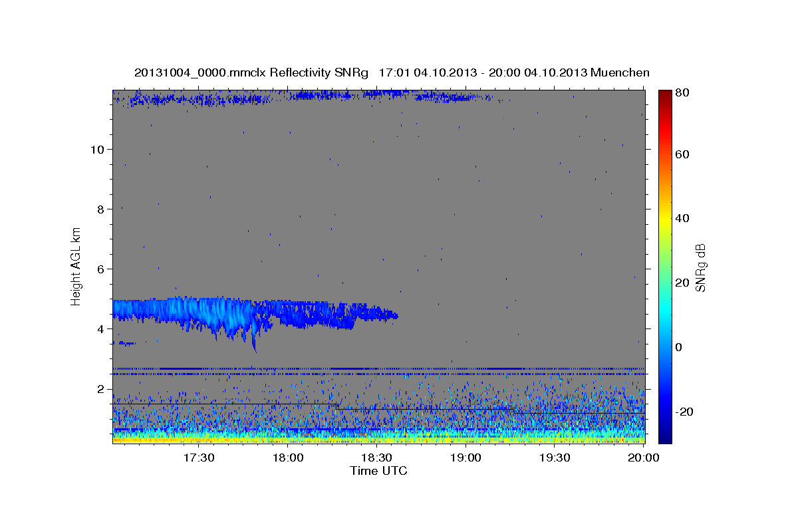Click the plot title text starting "20131004_0000.mmclx"
798x532 pixels.
coord(392,72)
